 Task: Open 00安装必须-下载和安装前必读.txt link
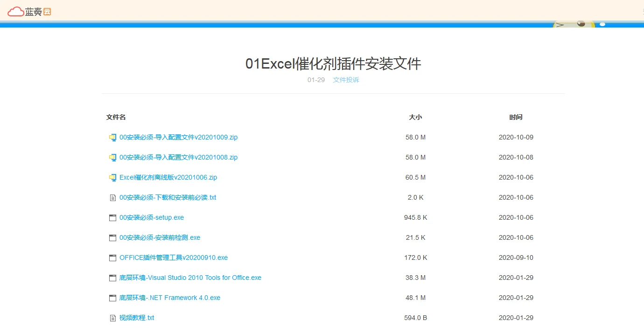[168, 197]
